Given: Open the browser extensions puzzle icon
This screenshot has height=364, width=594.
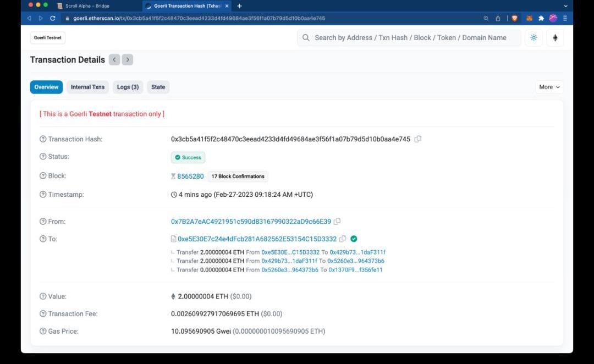Looking at the screenshot, I should click(541, 18).
